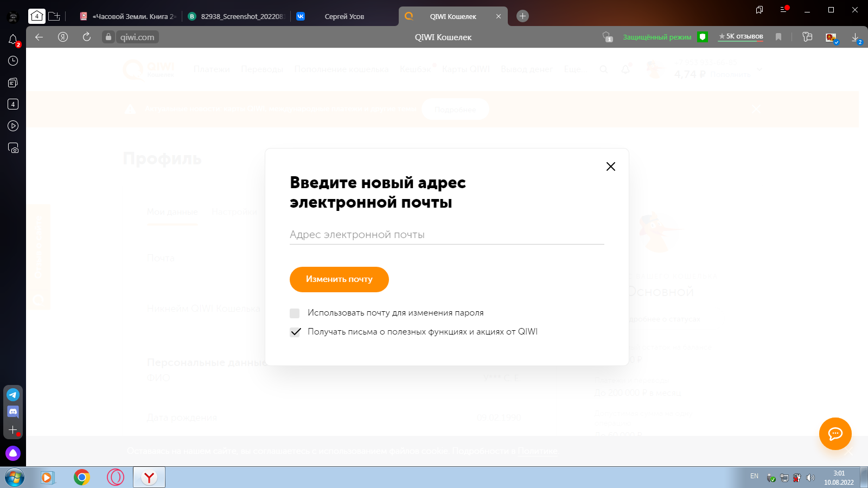Viewport: 868px width, 488px height.
Task: Open Discord from the browser sidebar
Action: (13, 412)
